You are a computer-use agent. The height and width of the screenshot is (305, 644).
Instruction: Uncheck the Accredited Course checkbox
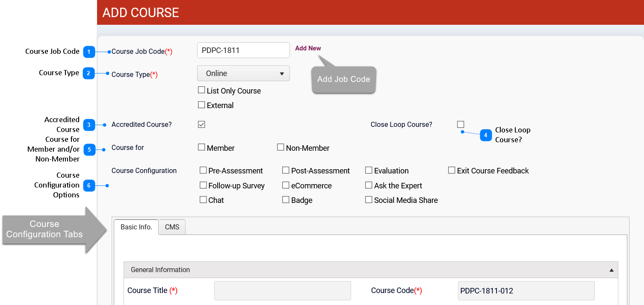point(202,124)
